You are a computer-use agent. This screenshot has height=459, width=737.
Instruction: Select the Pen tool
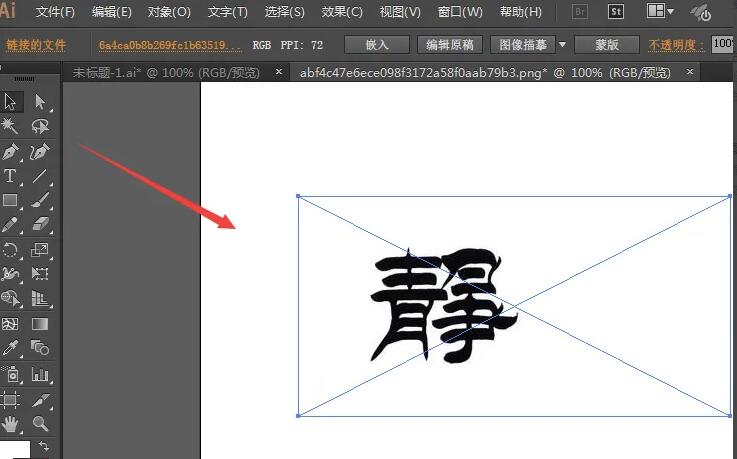(x=10, y=152)
